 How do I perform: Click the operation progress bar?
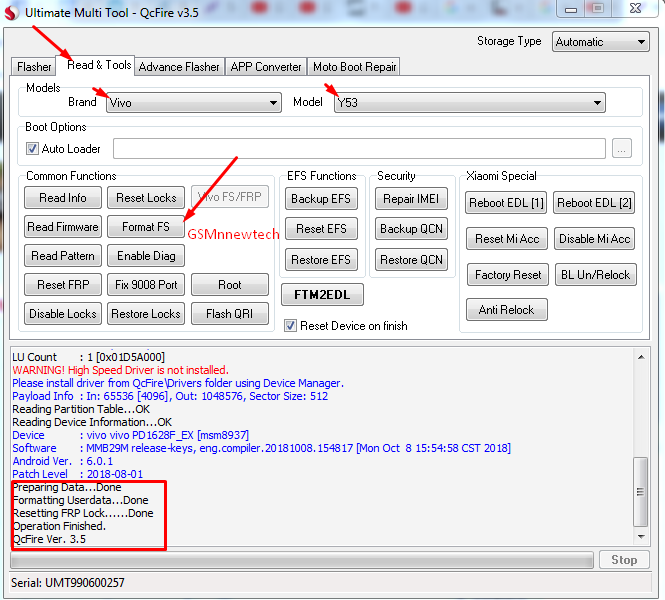[x=302, y=561]
